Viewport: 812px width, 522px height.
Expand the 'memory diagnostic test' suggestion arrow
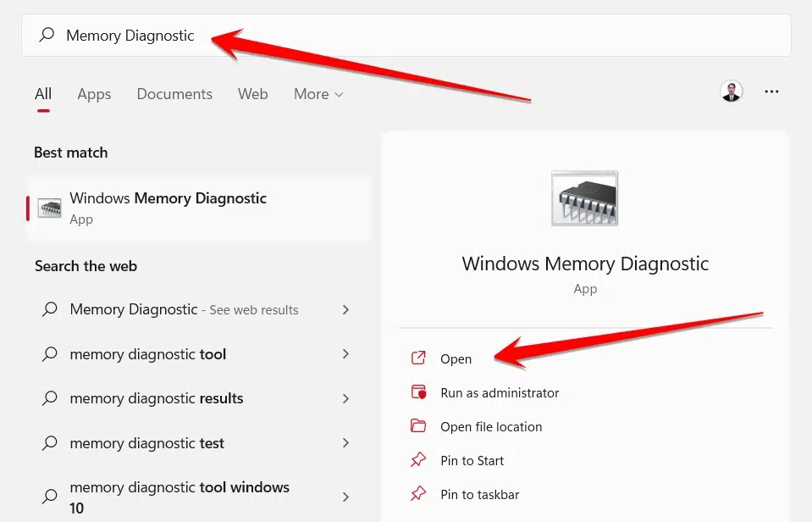[345, 442]
